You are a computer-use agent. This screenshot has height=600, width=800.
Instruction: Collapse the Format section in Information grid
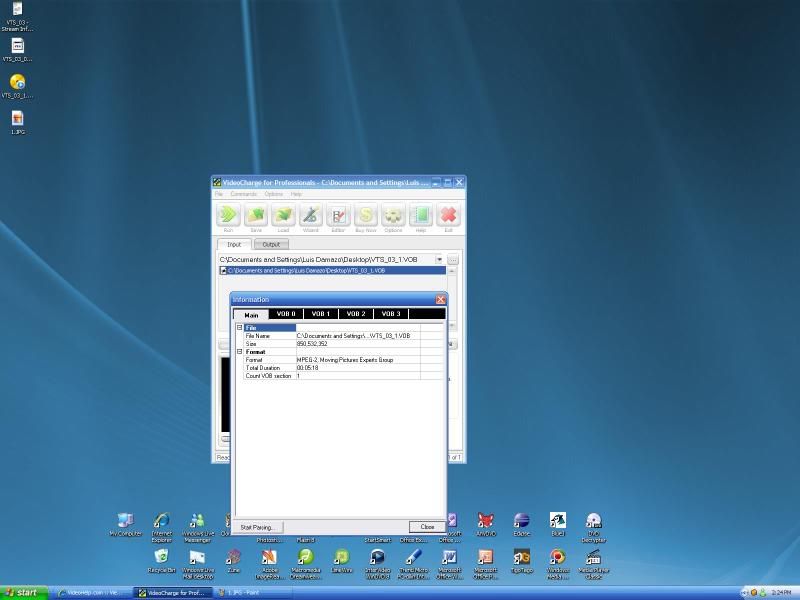(x=239, y=352)
